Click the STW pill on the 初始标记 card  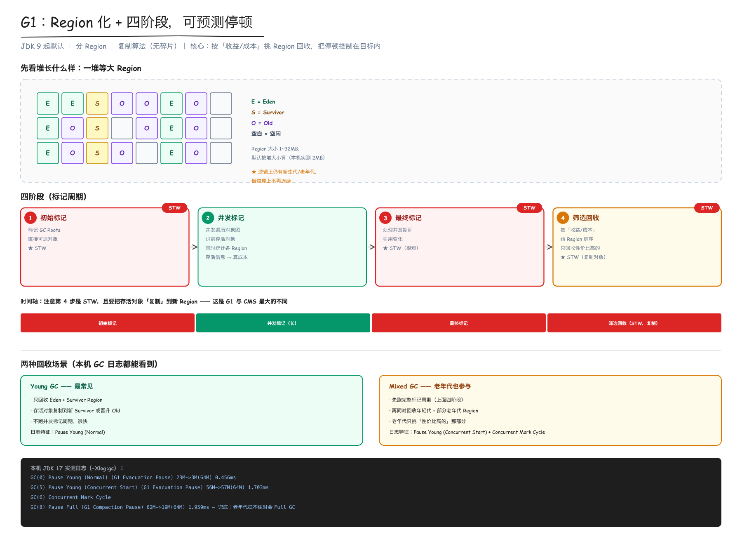tap(175, 208)
